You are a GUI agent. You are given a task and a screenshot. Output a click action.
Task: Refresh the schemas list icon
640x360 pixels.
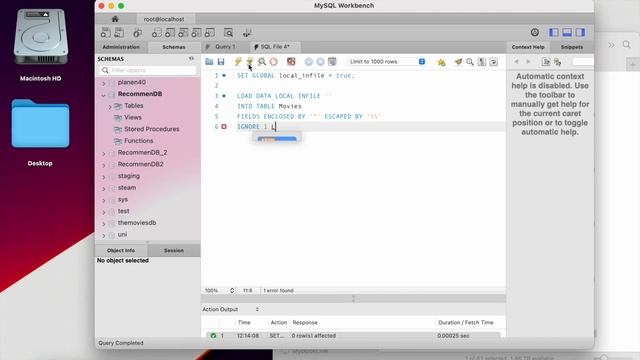click(x=191, y=59)
